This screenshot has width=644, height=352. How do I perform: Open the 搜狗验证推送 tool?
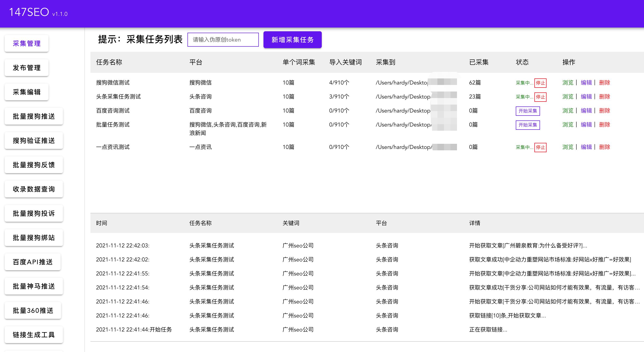click(x=34, y=141)
